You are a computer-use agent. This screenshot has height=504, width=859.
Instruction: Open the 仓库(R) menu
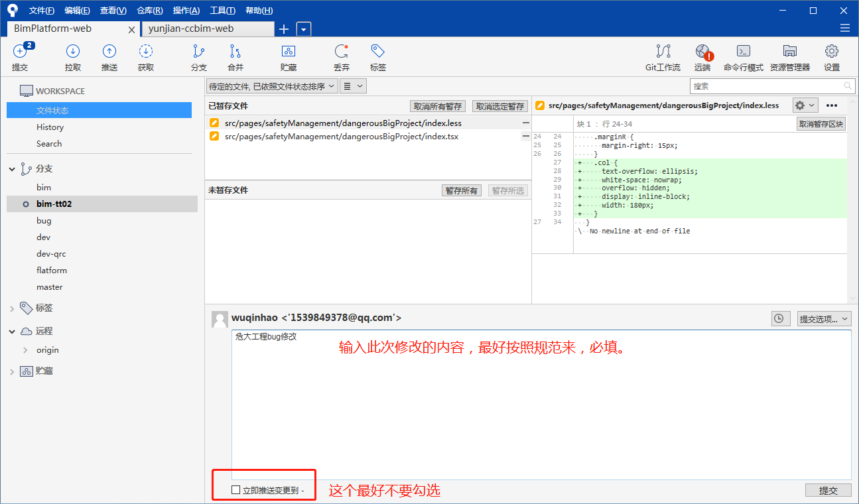[x=149, y=11]
